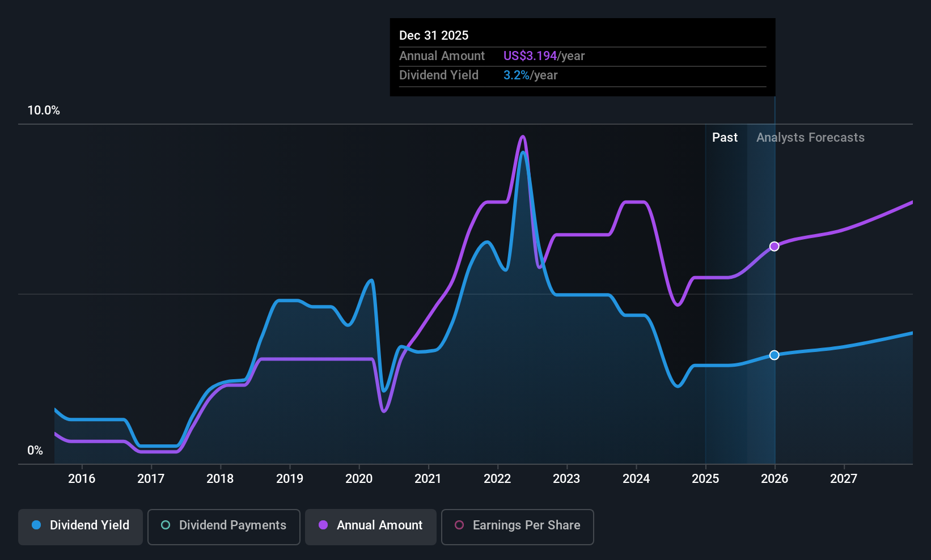Click the 10.0% y-axis label
This screenshot has height=560, width=931.
(44, 111)
